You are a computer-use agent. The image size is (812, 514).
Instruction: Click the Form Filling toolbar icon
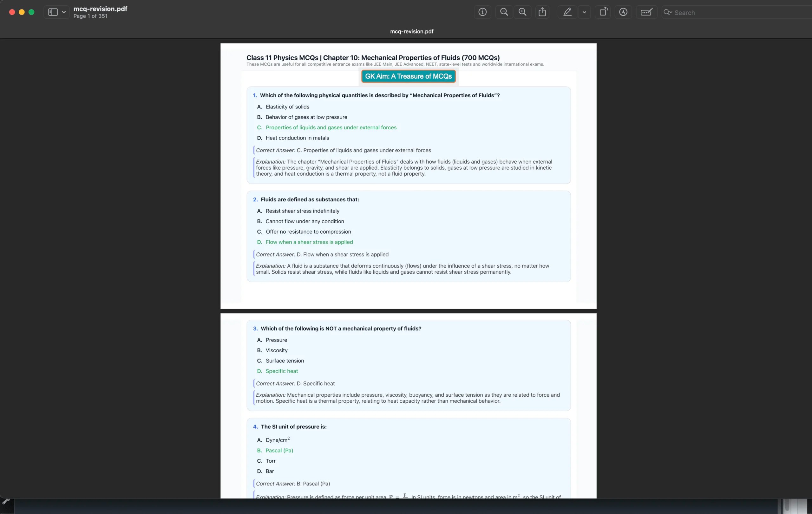(646, 12)
